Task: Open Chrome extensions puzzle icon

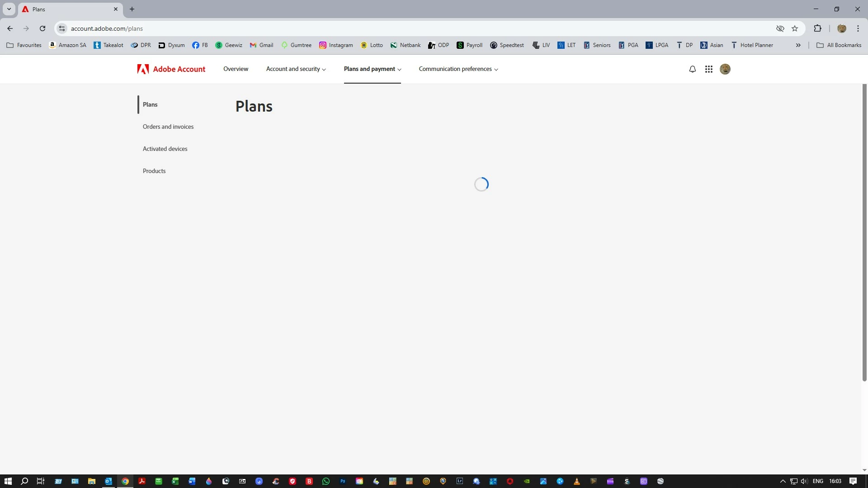Action: pos(817,28)
